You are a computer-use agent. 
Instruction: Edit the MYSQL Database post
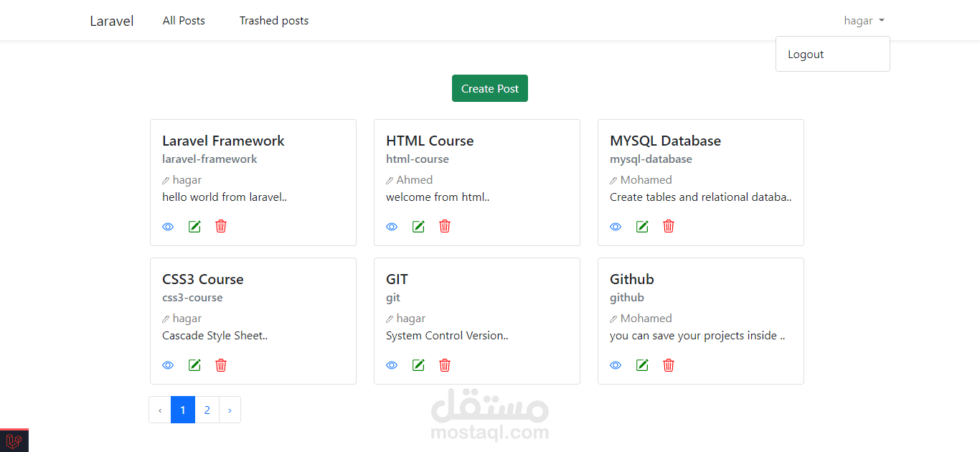tap(642, 227)
